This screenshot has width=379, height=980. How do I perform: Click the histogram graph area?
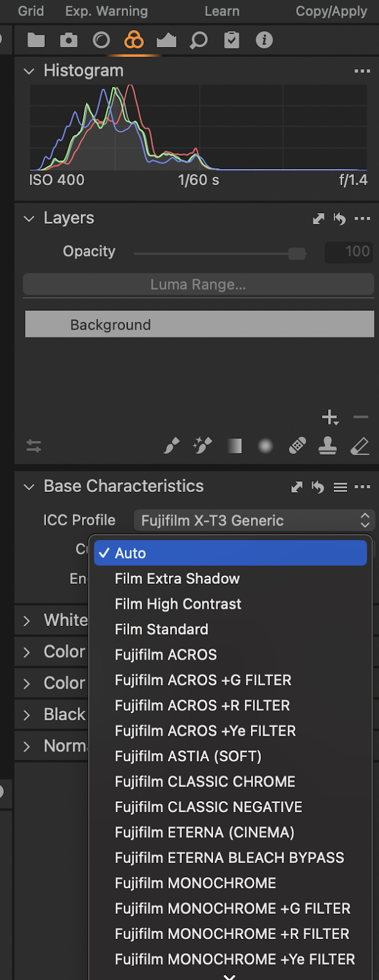tap(198, 127)
